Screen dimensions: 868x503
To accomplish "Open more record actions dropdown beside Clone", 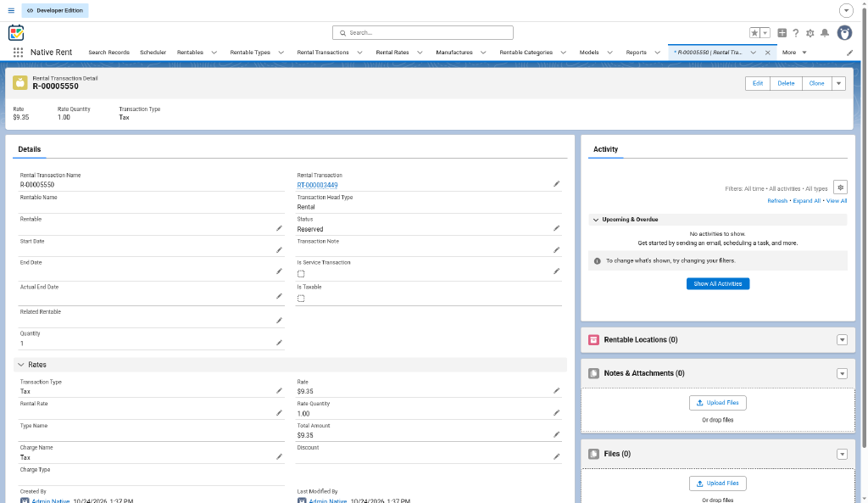I will click(838, 84).
